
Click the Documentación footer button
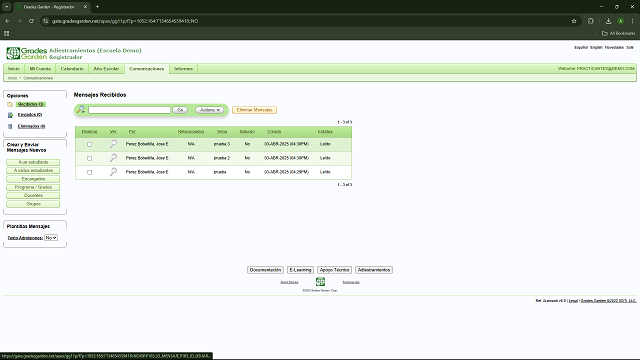[x=265, y=270]
